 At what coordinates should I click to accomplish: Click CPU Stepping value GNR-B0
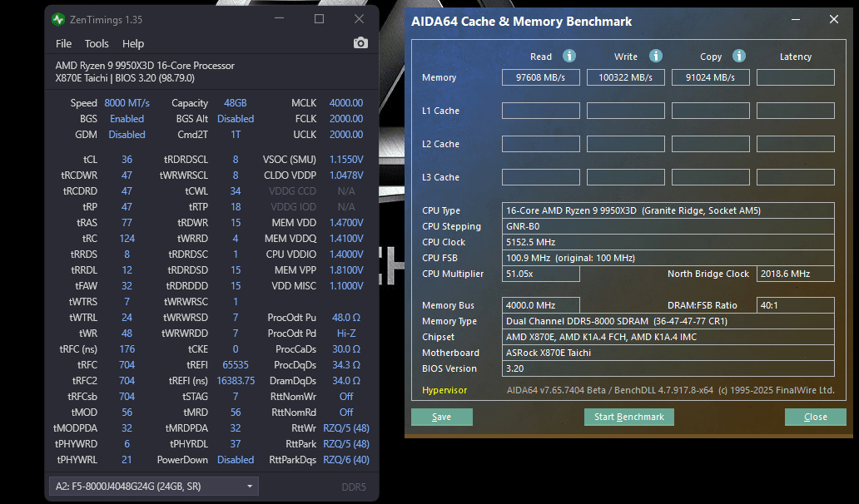(x=668, y=226)
